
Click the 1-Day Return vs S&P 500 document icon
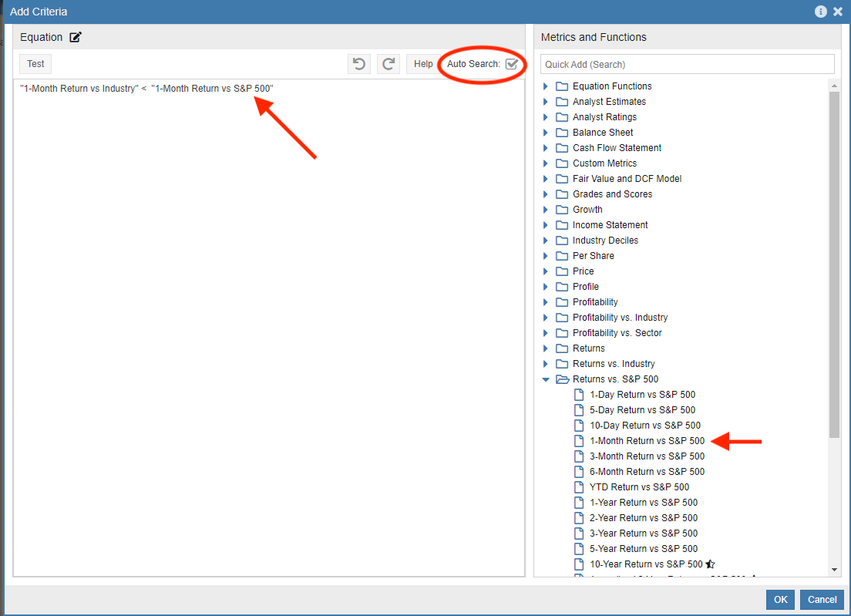579,395
